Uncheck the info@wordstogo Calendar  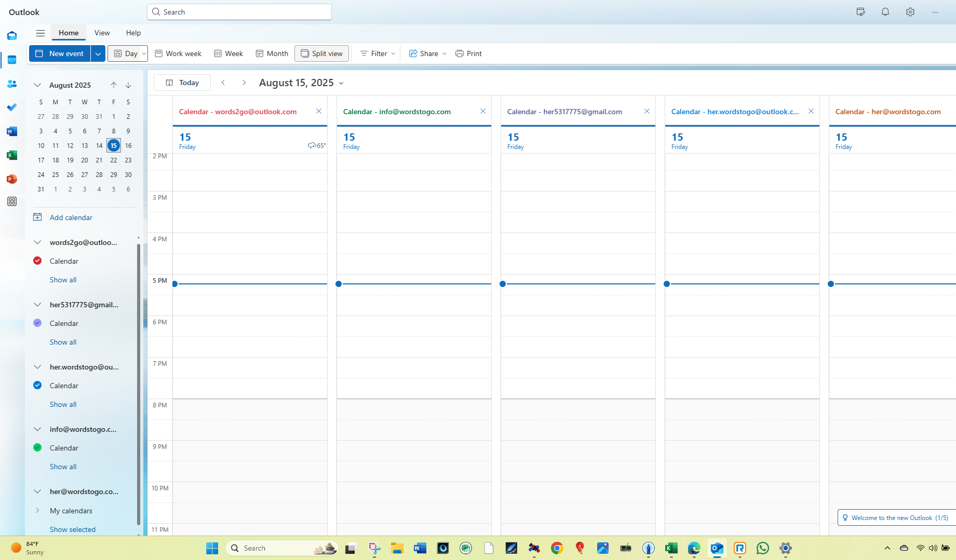click(x=37, y=447)
